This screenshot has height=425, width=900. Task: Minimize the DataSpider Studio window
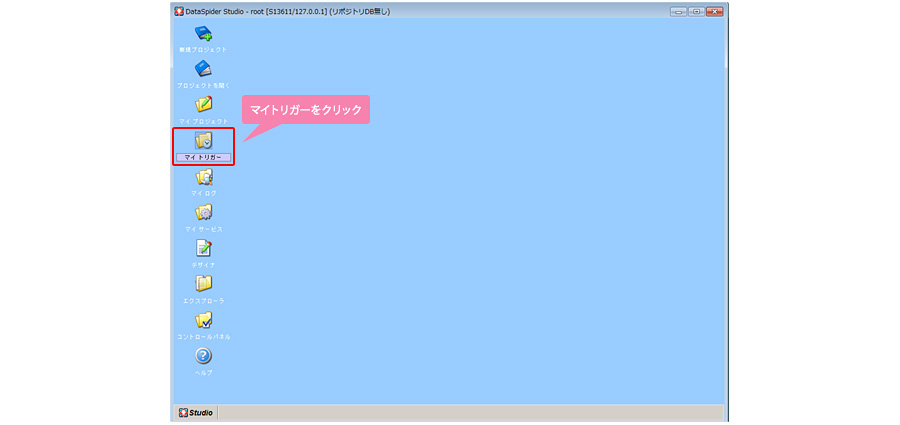(679, 11)
